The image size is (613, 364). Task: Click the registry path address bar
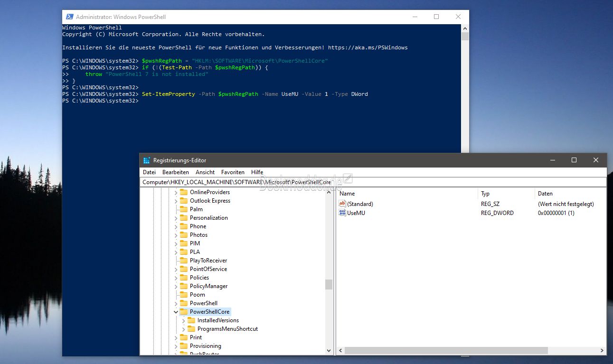[x=373, y=182]
